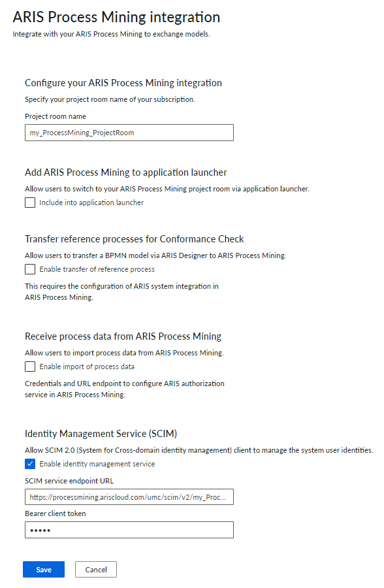
Task: Click the 'Enable transfer of reference process' label text
Action: pyautogui.click(x=97, y=269)
